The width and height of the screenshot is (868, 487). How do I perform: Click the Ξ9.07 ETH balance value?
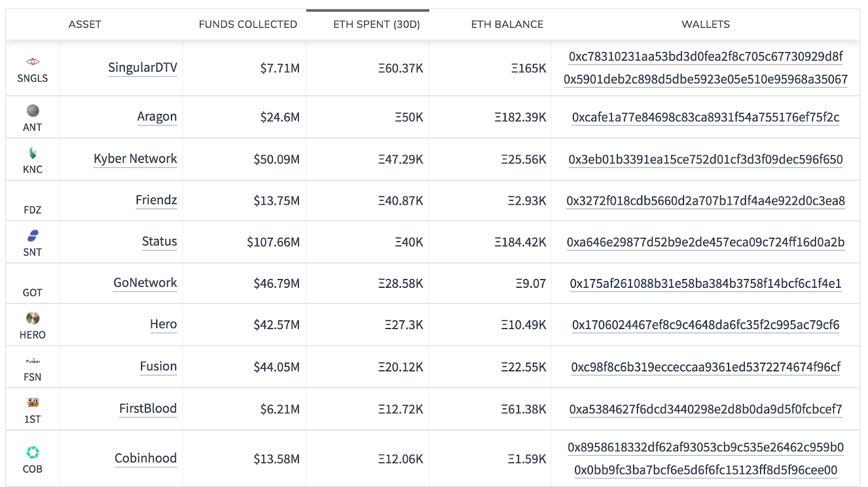pyautogui.click(x=531, y=283)
